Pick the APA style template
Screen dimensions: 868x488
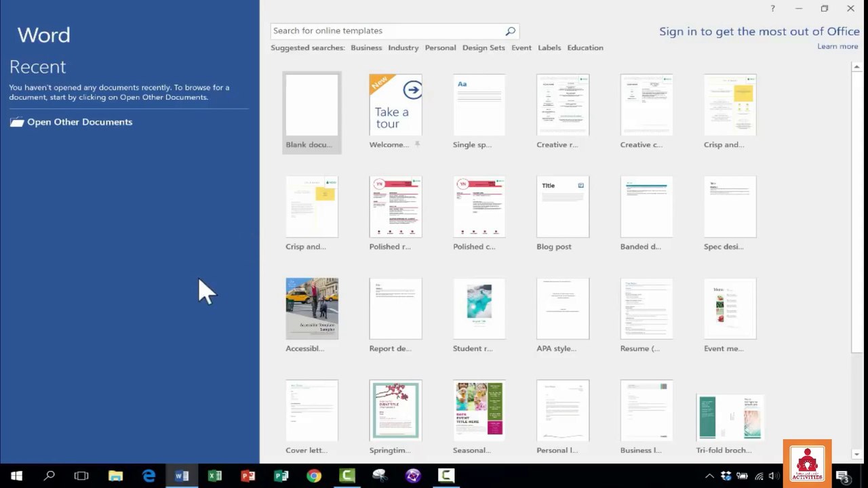(563, 316)
